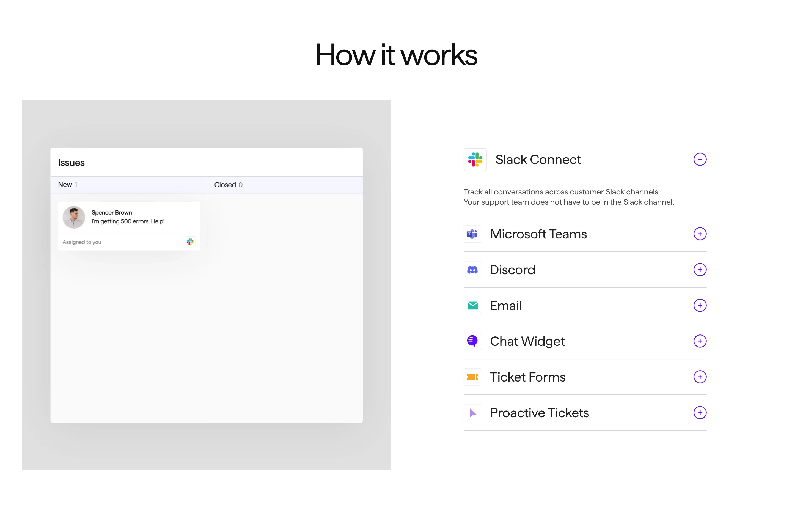Click the small Slack icon on issue card
The image size is (792, 532).
190,242
